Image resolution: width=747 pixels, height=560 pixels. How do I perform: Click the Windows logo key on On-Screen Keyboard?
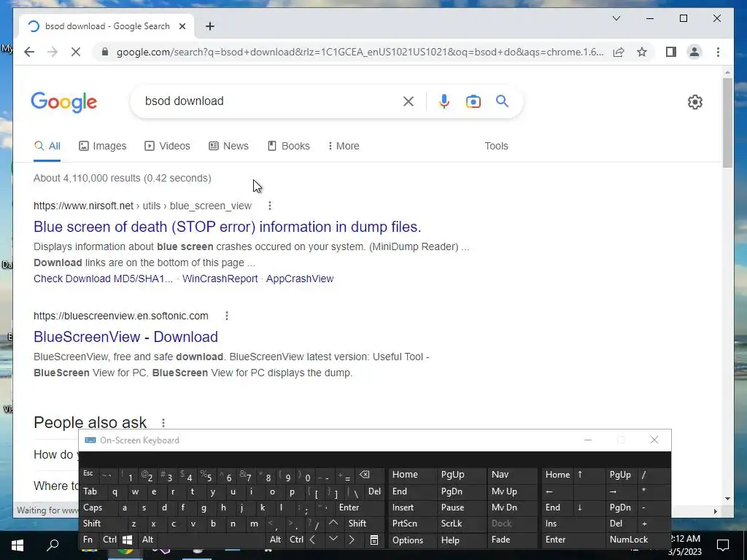click(x=128, y=540)
